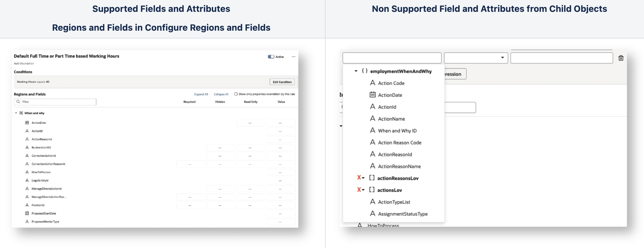The width and height of the screenshot is (644, 248).
Task: Click the Filter input field
Action: pyautogui.click(x=58, y=102)
